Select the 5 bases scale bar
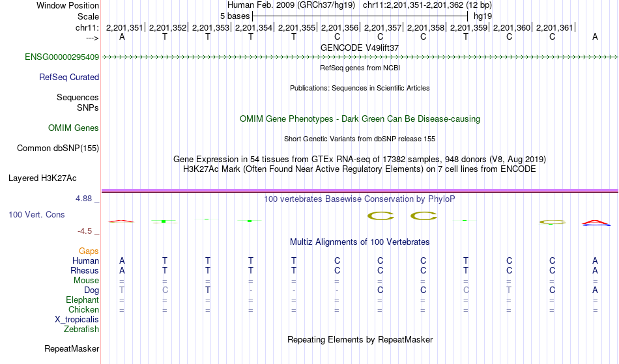 pos(360,16)
